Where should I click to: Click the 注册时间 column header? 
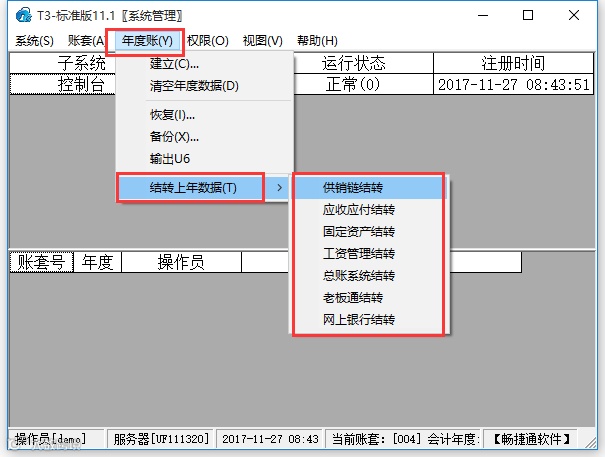(513, 63)
